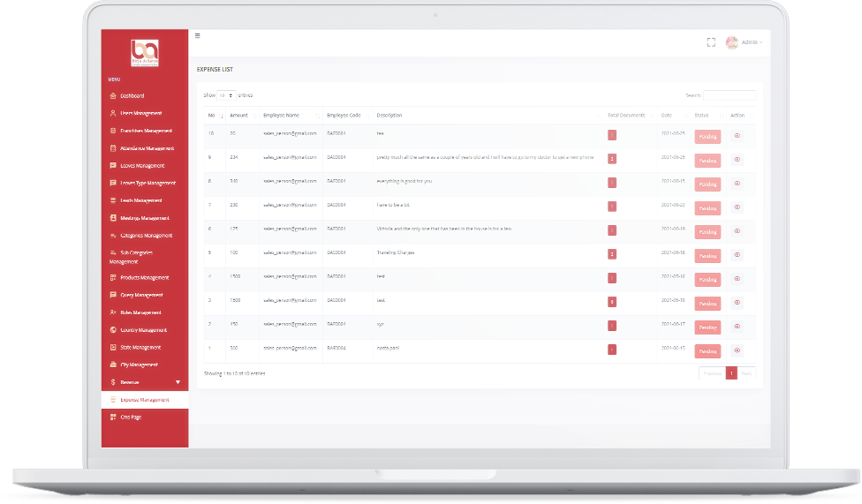
Task: Click the 'everything is good for you' description
Action: click(x=405, y=181)
